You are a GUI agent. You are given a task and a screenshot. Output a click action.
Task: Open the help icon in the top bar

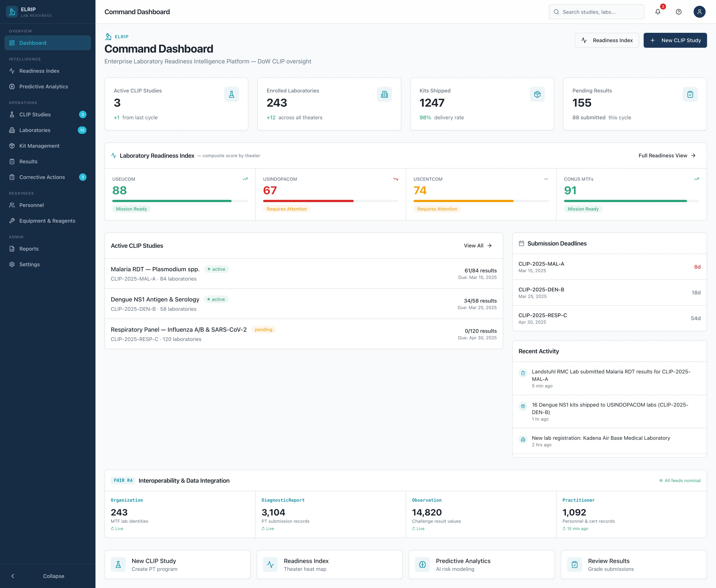point(678,12)
